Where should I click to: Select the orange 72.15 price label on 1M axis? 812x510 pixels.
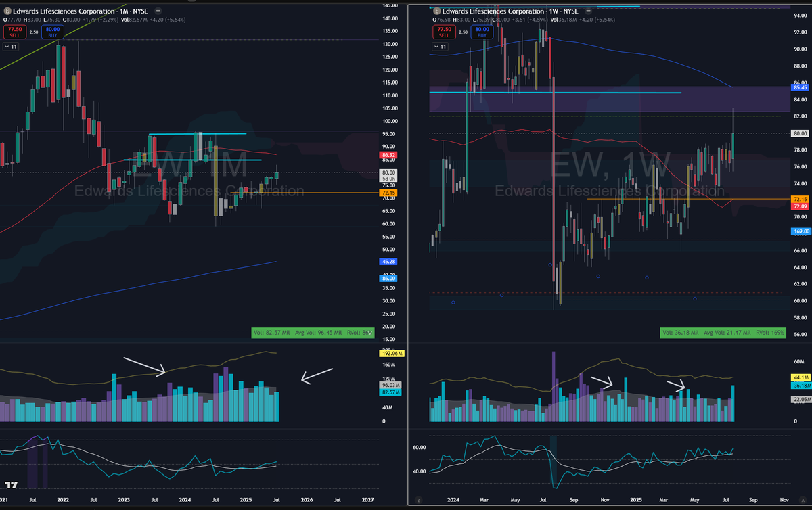[389, 193]
